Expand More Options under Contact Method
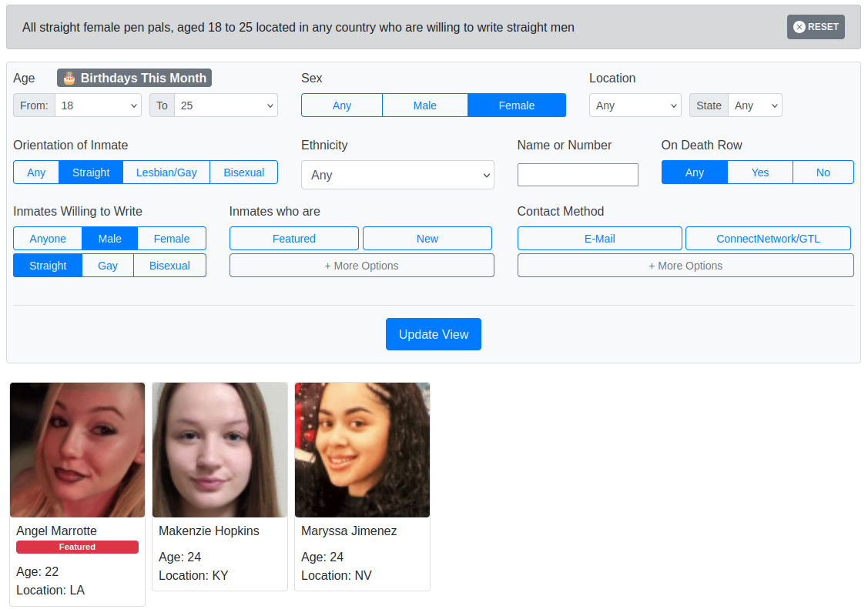The height and width of the screenshot is (616, 868). click(x=685, y=266)
